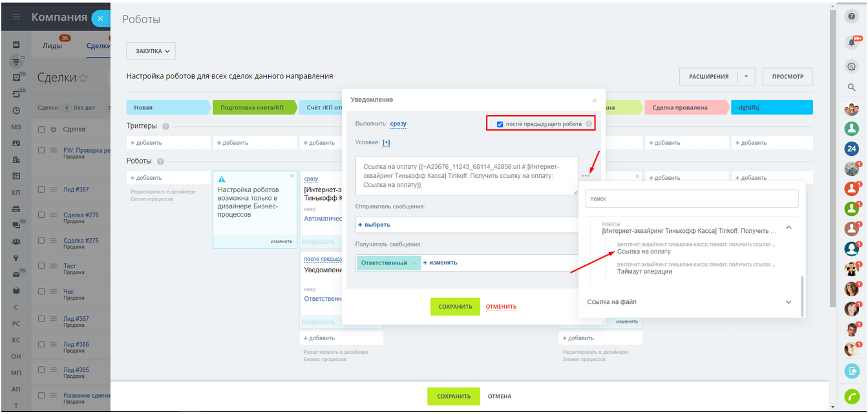The image size is (868, 414).
Task: Open row menu for Сделка #276
Action: pos(54,215)
